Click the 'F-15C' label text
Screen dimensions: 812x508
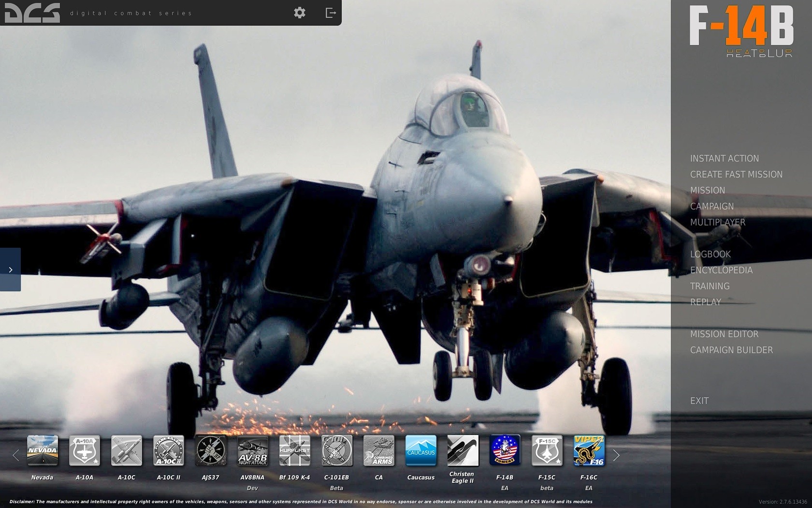click(547, 478)
